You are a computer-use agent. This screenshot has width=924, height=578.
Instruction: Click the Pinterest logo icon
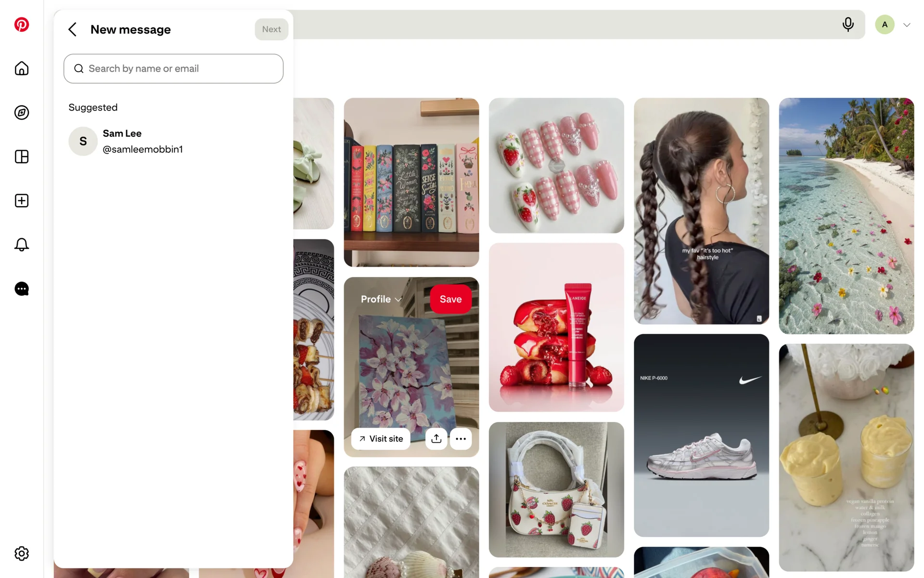pyautogui.click(x=22, y=24)
